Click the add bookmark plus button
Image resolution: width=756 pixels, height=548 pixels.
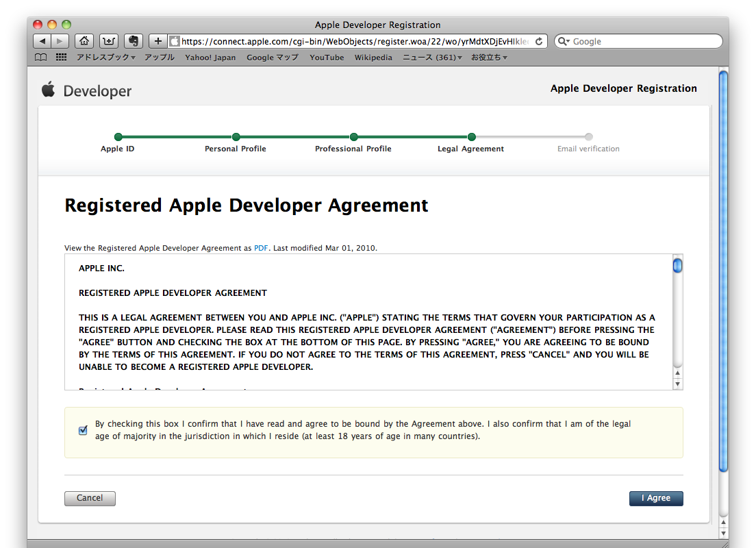(x=157, y=41)
